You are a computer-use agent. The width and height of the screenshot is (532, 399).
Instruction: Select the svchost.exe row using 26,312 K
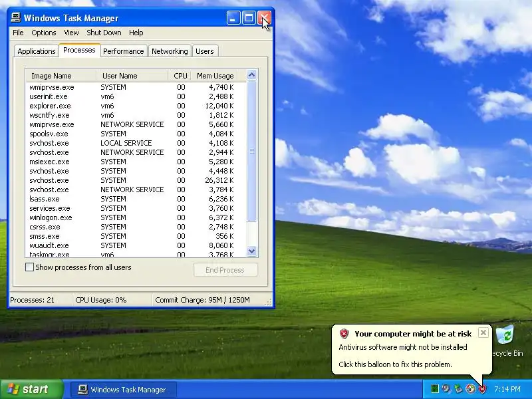pyautogui.click(x=136, y=180)
